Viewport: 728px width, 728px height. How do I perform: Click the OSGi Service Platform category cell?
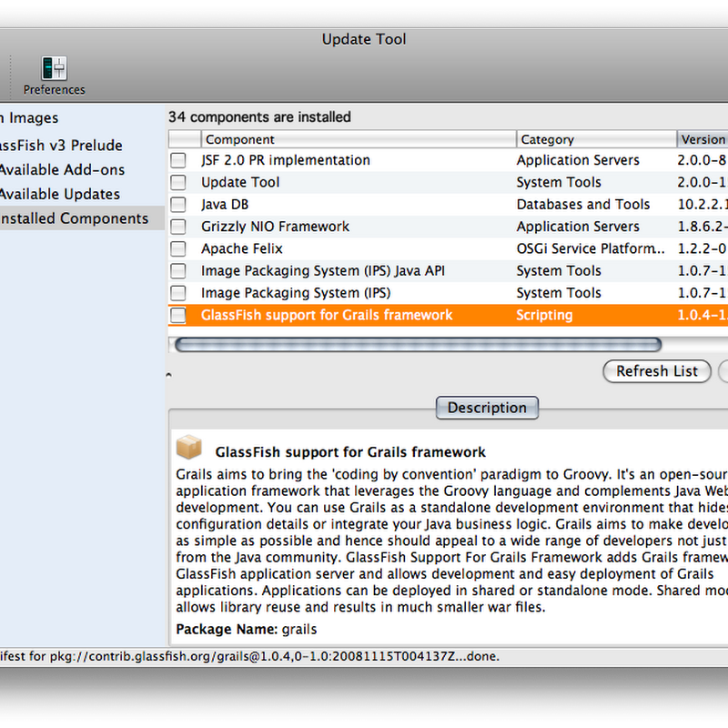(x=591, y=248)
